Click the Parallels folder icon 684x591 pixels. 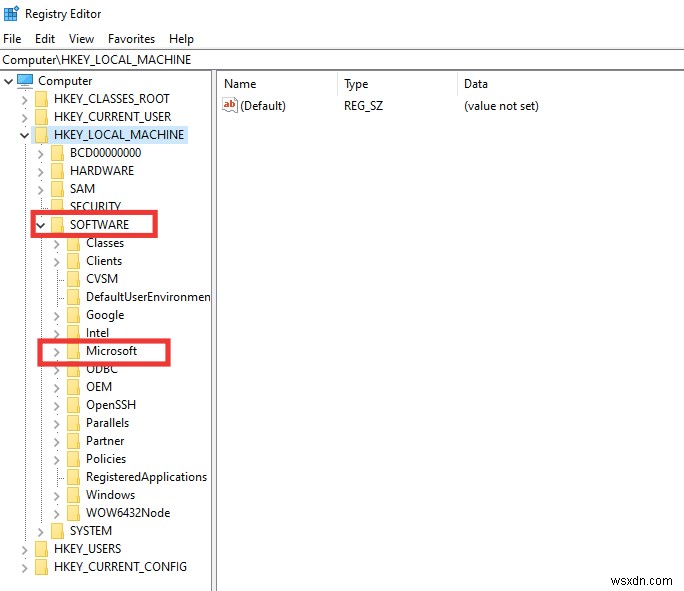click(x=74, y=423)
